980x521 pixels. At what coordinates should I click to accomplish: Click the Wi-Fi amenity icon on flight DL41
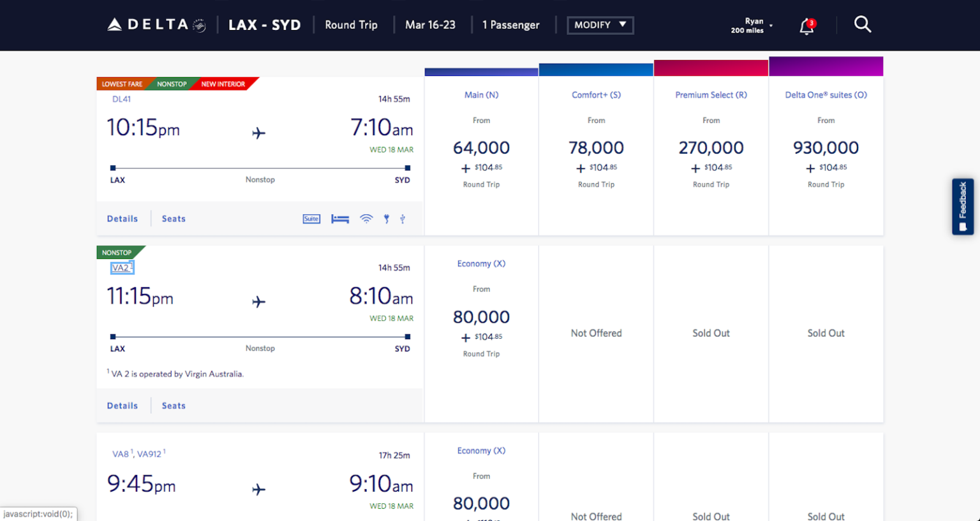pos(366,218)
